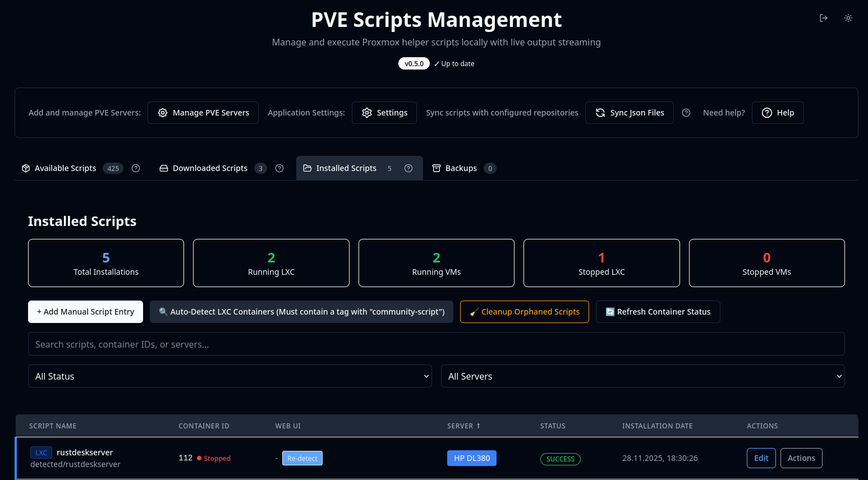
Task: Click Re-detect for rustdeskserver Web UI
Action: [x=302, y=458]
